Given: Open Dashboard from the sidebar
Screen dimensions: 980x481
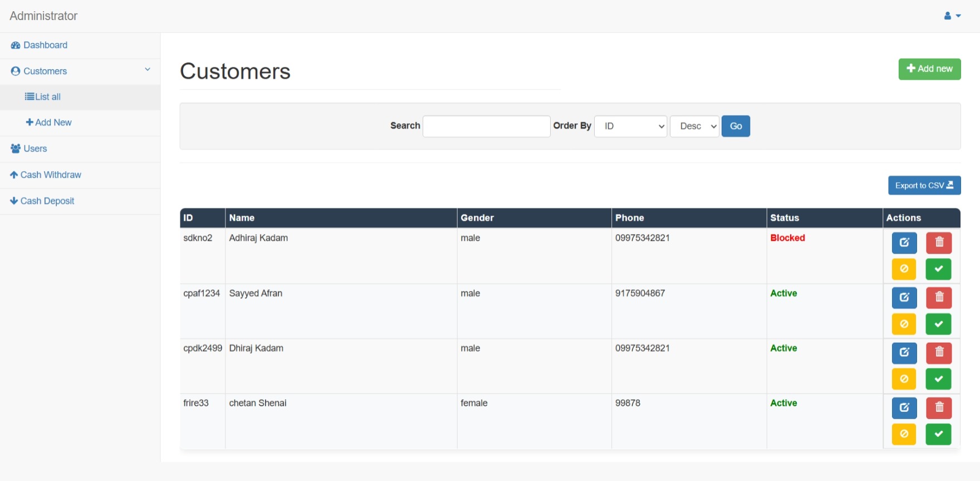Looking at the screenshot, I should click(45, 45).
